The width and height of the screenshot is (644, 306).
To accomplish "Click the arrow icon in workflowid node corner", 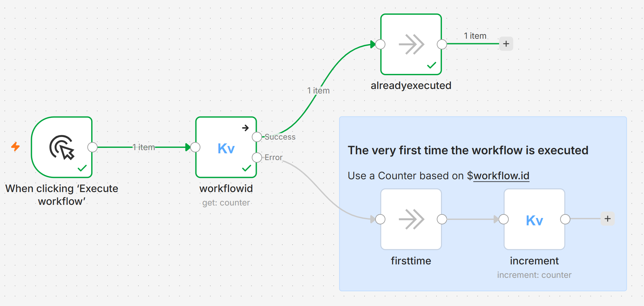I will click(x=245, y=128).
